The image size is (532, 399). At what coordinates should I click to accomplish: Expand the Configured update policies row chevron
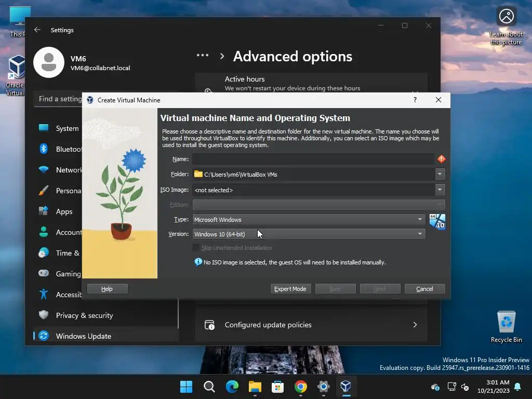pyautogui.click(x=415, y=325)
